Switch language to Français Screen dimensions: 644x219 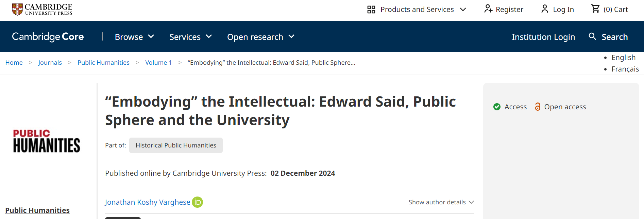pyautogui.click(x=625, y=69)
